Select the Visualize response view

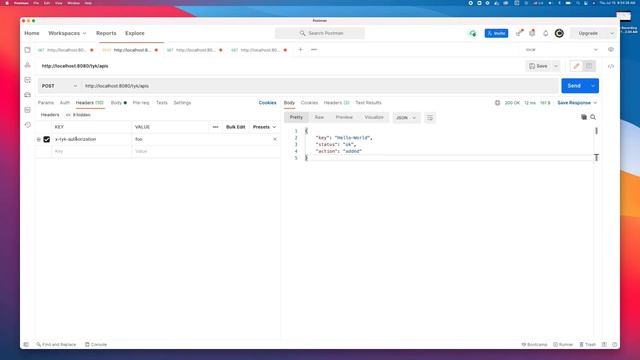tap(374, 117)
